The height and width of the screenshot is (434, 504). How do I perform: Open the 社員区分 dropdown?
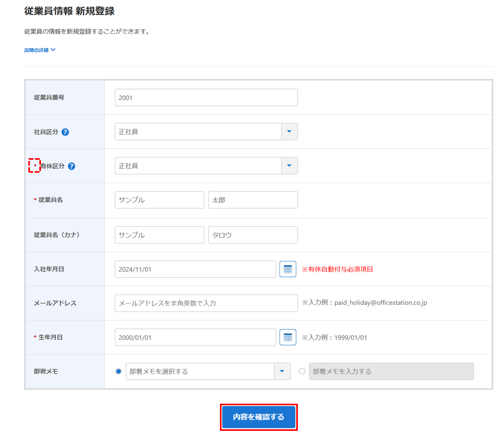click(x=289, y=132)
